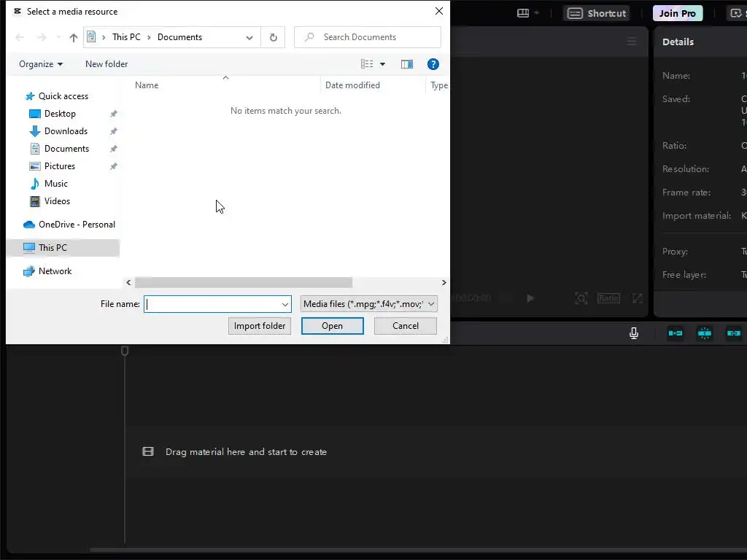The image size is (747, 560).
Task: Toggle player full screen icon
Action: point(638,298)
